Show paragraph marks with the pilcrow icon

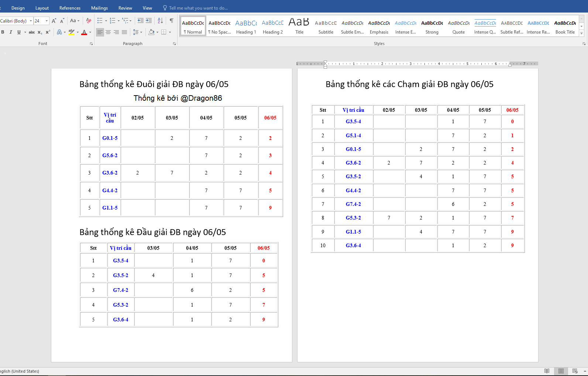[x=172, y=21]
